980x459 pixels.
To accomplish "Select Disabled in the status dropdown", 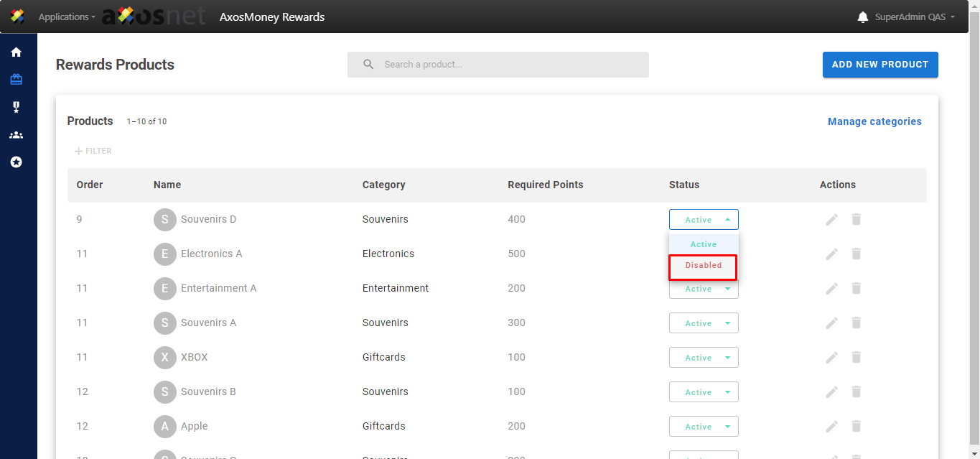I will click(x=703, y=266).
